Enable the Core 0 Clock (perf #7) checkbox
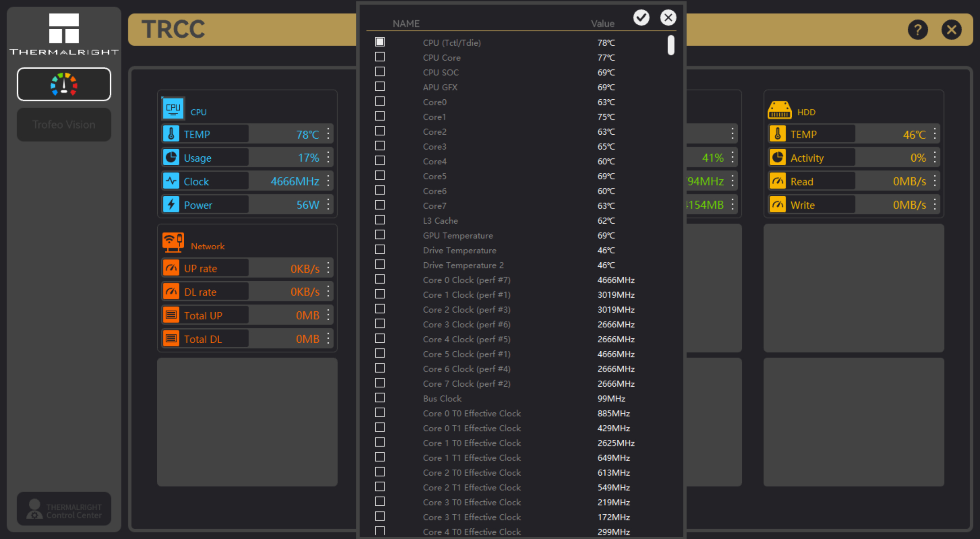The width and height of the screenshot is (980, 539). tap(380, 279)
